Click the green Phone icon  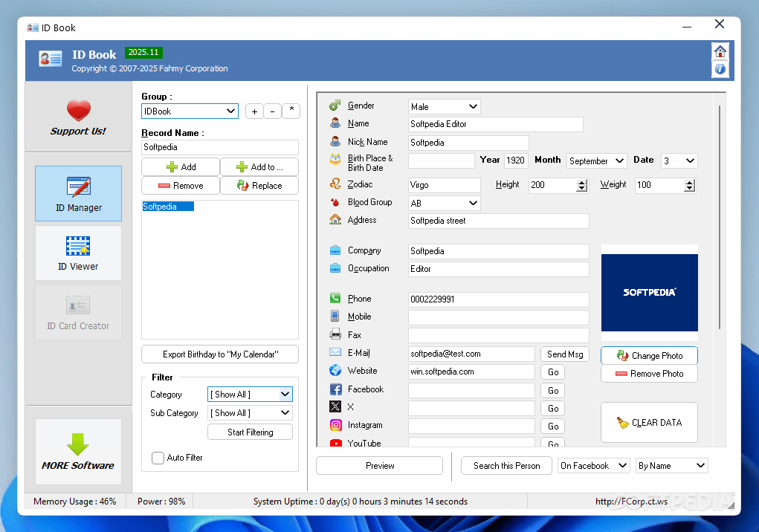pos(335,298)
